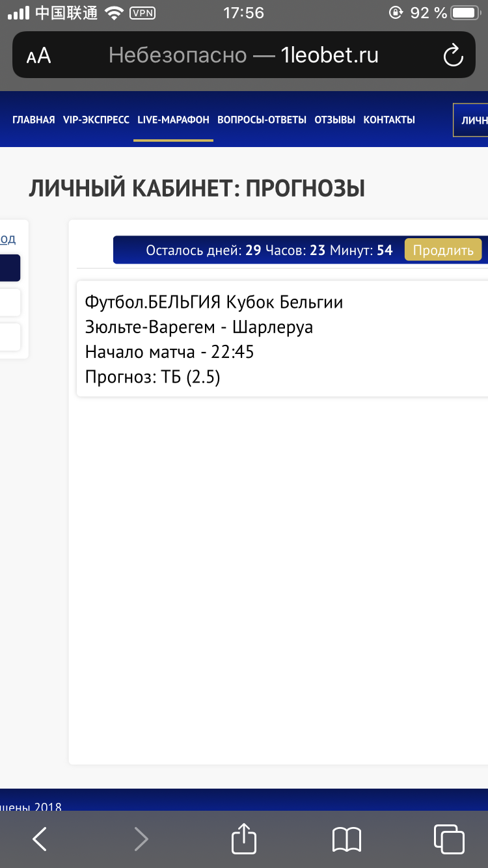
Task: Tap the Safari forward arrow
Action: point(141,839)
